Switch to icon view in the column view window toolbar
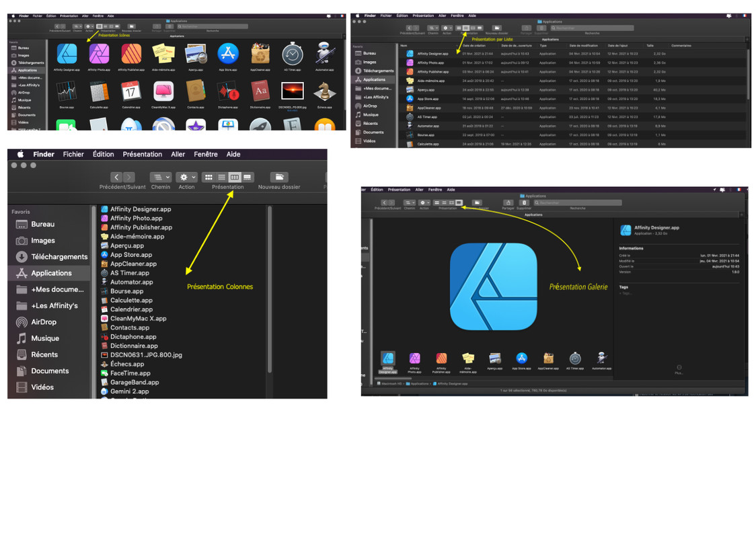 209,178
